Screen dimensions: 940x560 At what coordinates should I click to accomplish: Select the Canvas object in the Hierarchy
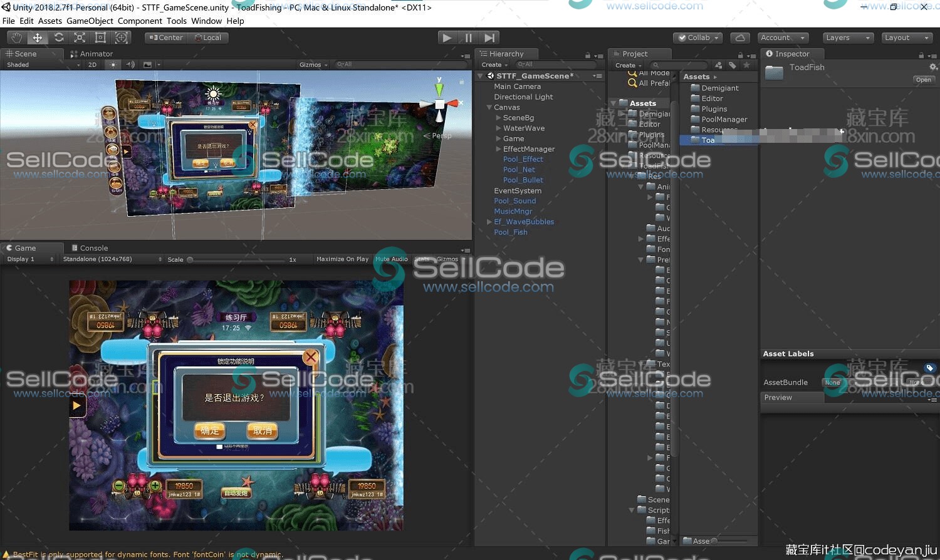507,107
